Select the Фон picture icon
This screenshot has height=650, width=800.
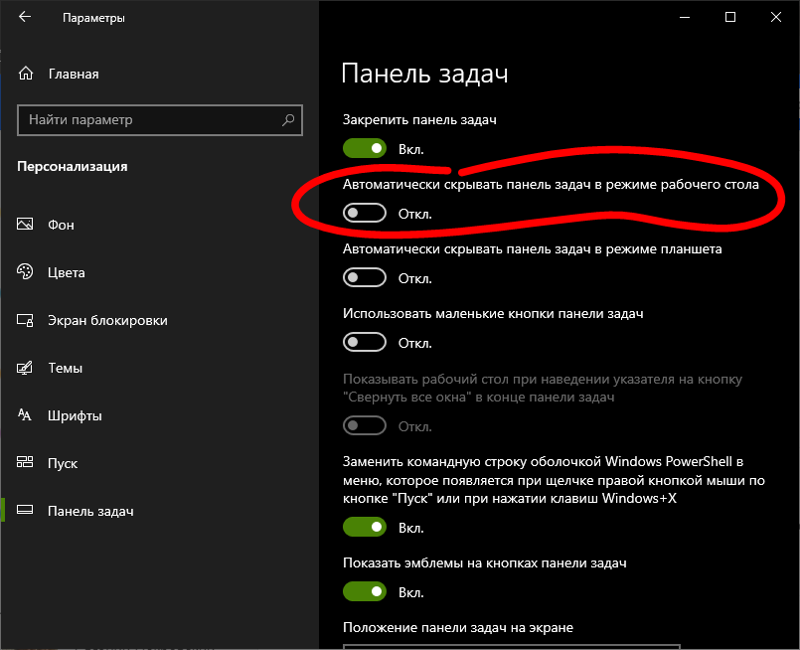coord(25,224)
